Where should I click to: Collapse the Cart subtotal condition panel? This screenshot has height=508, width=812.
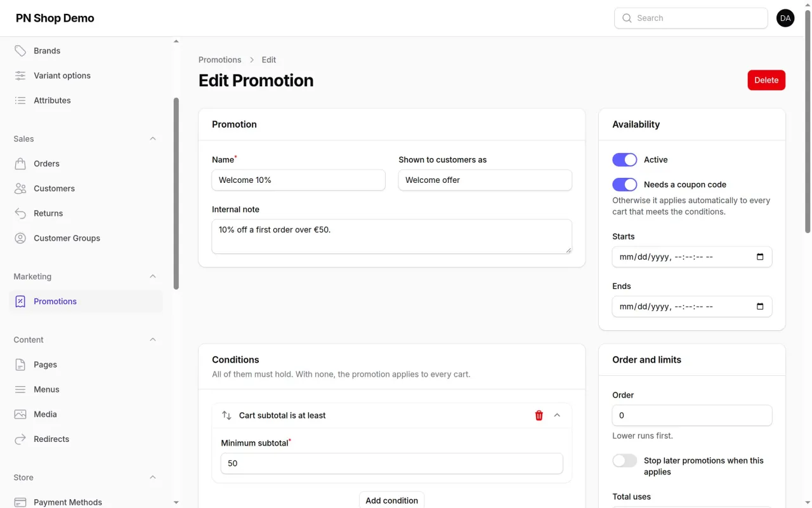557,415
